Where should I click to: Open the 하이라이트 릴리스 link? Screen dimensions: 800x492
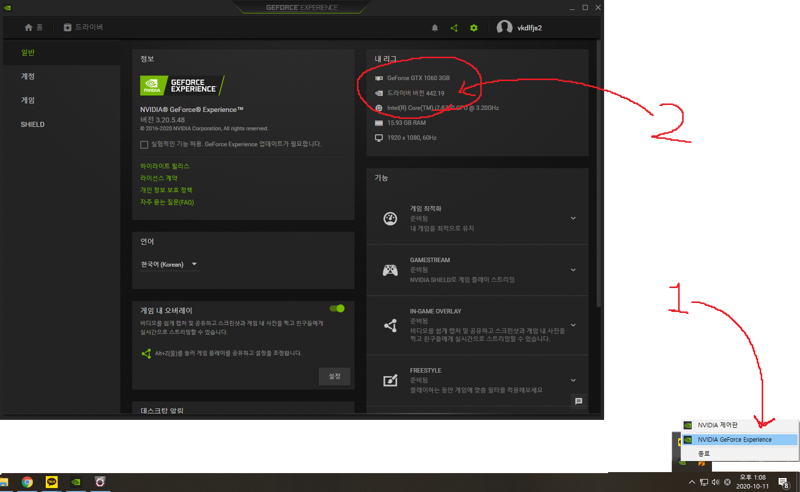(x=164, y=166)
